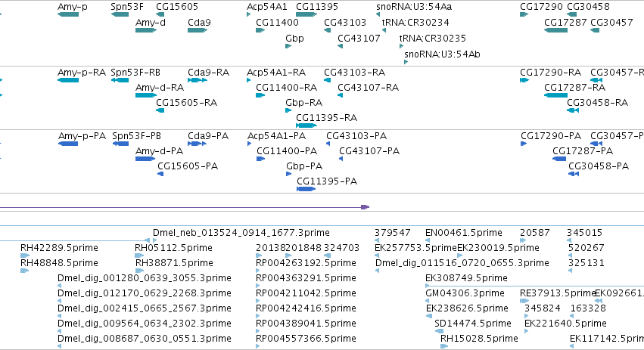Click the Spn53F gene label
644x350 pixels.
point(127,7)
